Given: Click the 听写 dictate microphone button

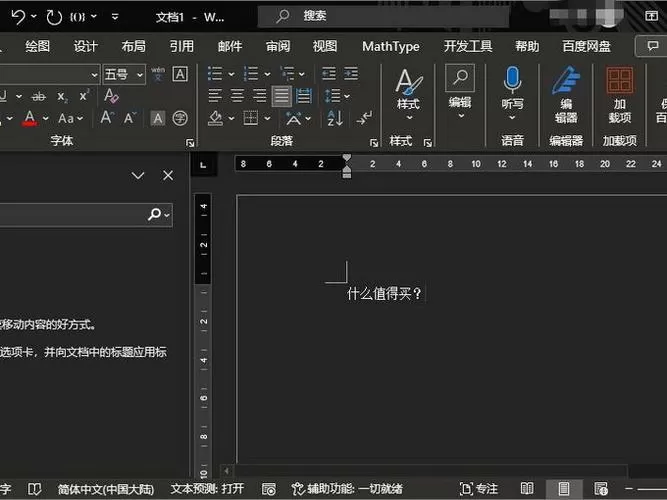Looking at the screenshot, I should point(512,94).
